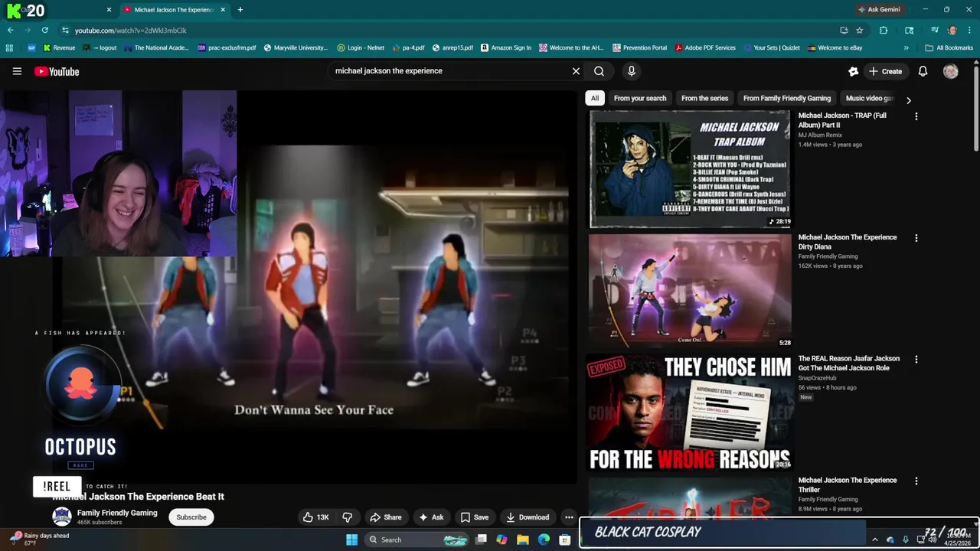The height and width of the screenshot is (551, 980).
Task: Open options menu for the TRAP album video
Action: pyautogui.click(x=916, y=116)
